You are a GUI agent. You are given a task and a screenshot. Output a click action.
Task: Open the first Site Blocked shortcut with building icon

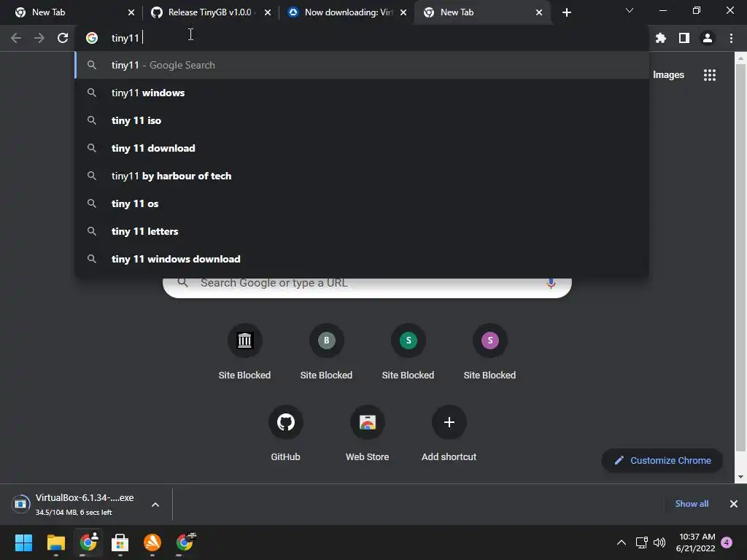tap(244, 341)
